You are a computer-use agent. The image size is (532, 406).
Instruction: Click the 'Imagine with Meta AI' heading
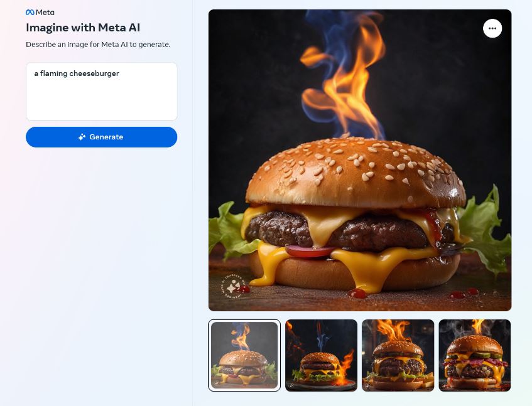point(83,28)
